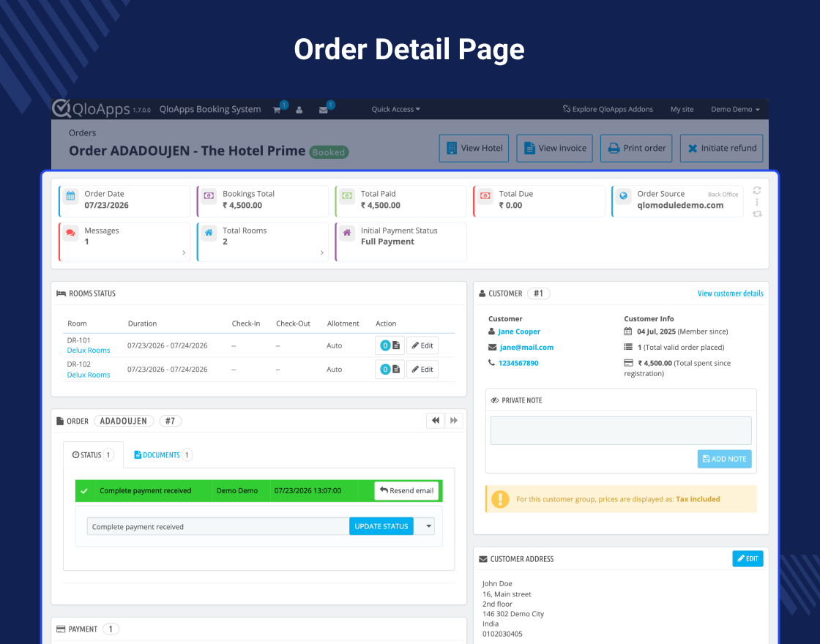This screenshot has height=644, width=820.
Task: Click the Booked status badge
Action: (x=329, y=152)
